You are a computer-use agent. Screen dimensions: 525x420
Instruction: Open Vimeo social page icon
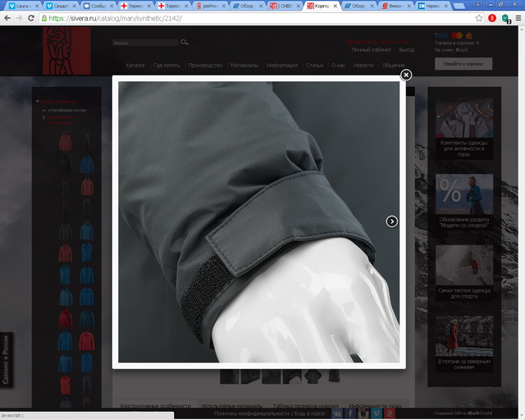click(x=377, y=413)
